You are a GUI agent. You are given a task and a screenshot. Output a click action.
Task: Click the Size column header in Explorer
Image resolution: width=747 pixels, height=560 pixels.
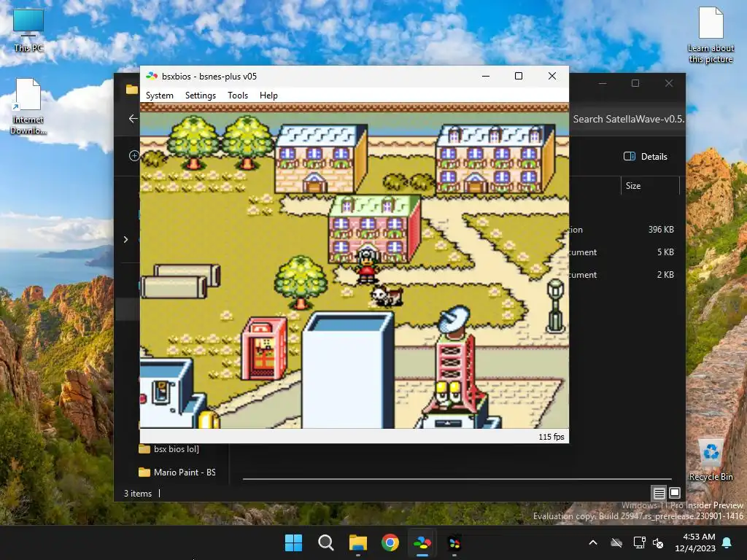(632, 186)
